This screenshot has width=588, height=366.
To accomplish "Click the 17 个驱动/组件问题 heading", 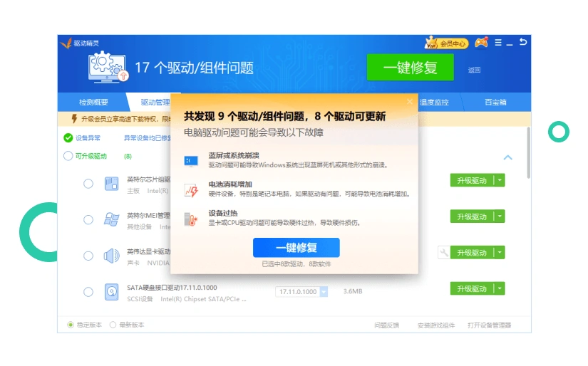I will (x=194, y=68).
